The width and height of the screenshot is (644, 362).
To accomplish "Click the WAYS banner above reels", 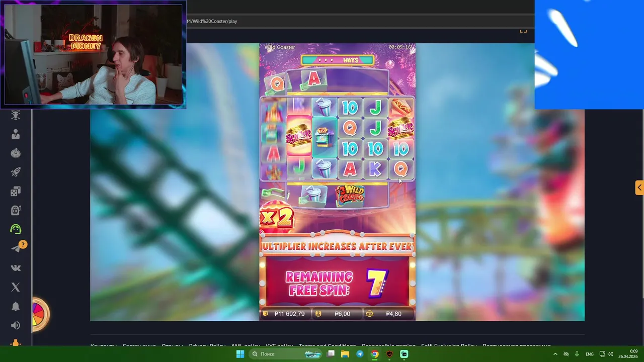I will pos(337,60).
